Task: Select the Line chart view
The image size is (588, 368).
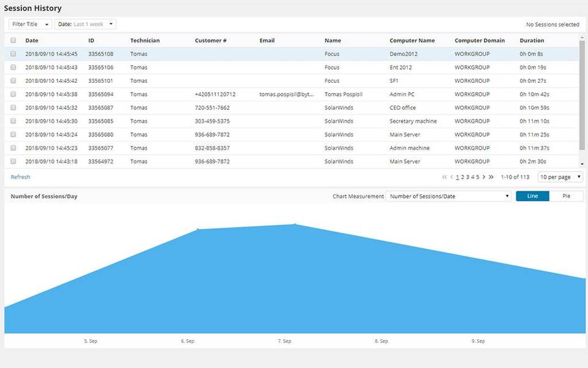Action: 532,196
